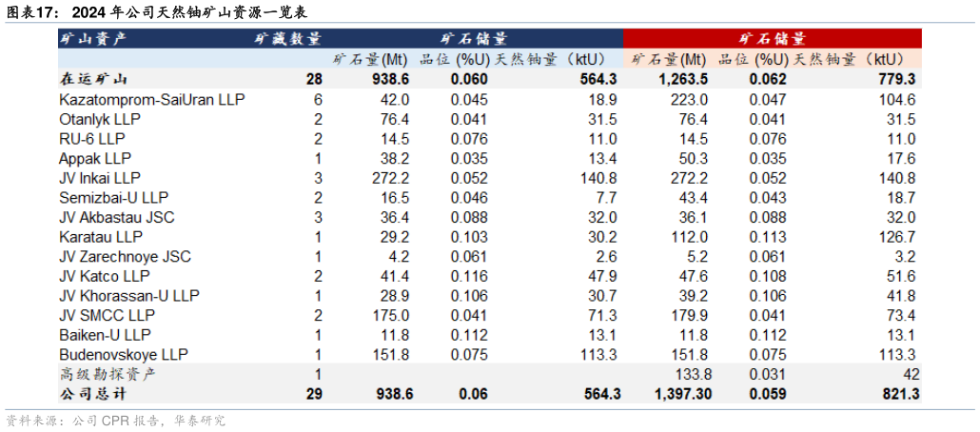Select the JV Zarechnoye value 4.2
The image size is (980, 432).
[401, 256]
